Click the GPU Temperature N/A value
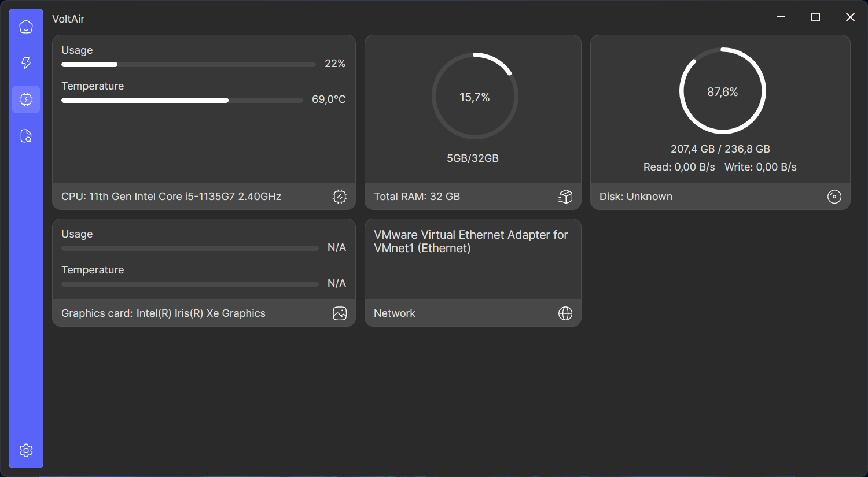This screenshot has width=868, height=477. [337, 283]
